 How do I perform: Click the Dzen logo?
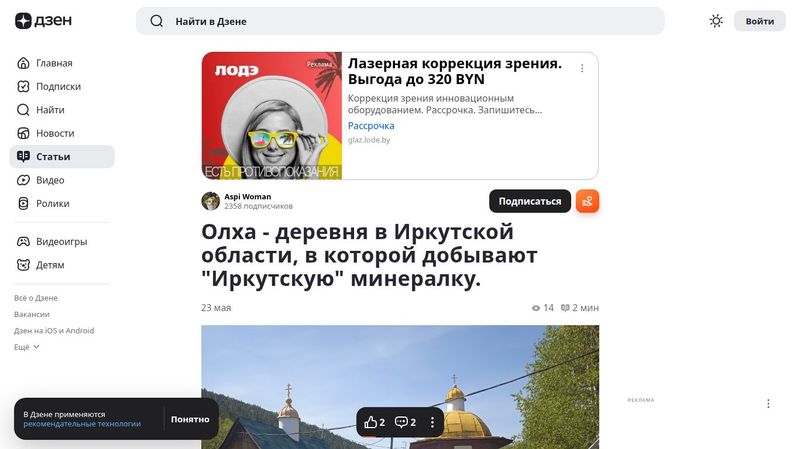click(43, 21)
